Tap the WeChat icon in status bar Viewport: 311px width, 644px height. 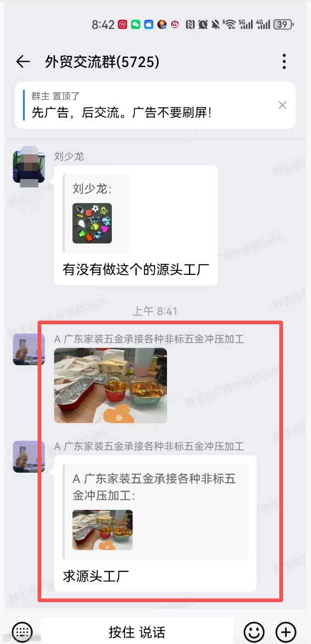coord(135,25)
